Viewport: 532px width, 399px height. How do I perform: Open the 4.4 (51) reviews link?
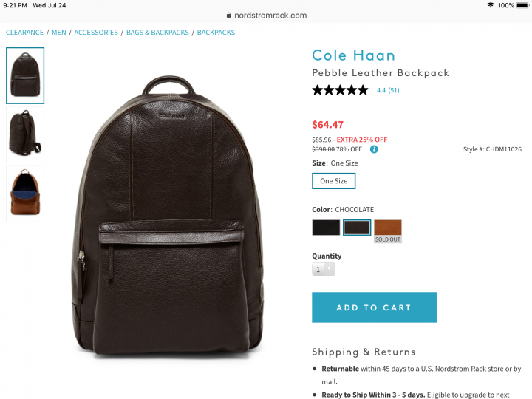click(388, 90)
